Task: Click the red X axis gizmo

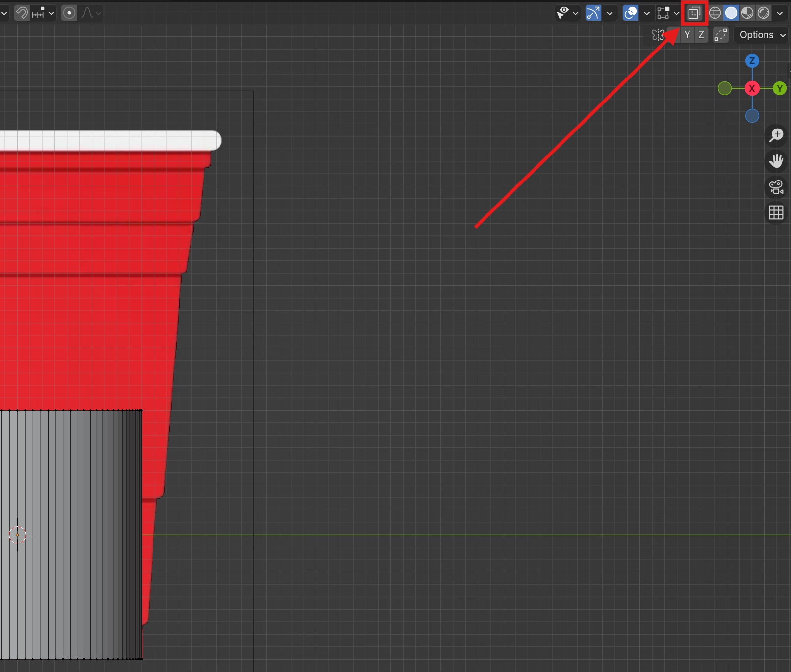Action: [752, 88]
